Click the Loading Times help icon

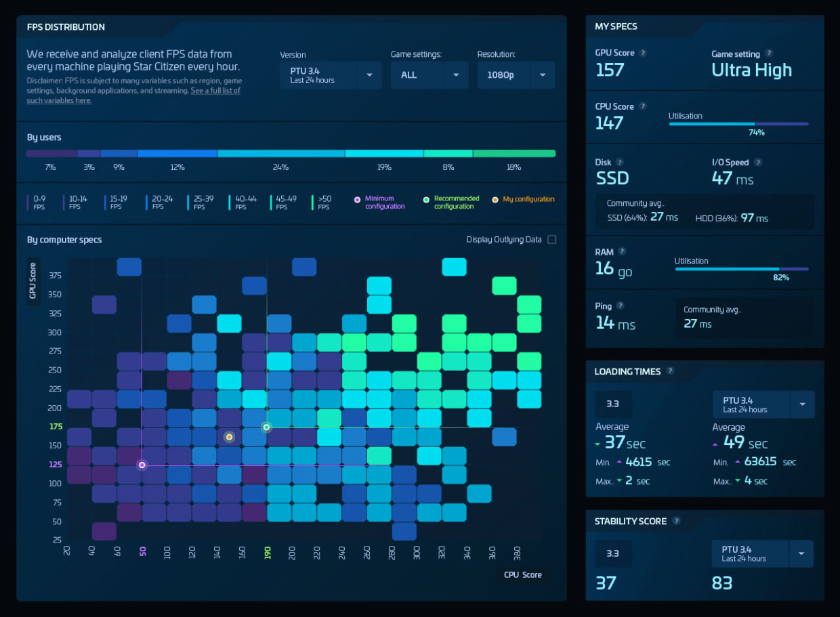tap(670, 370)
